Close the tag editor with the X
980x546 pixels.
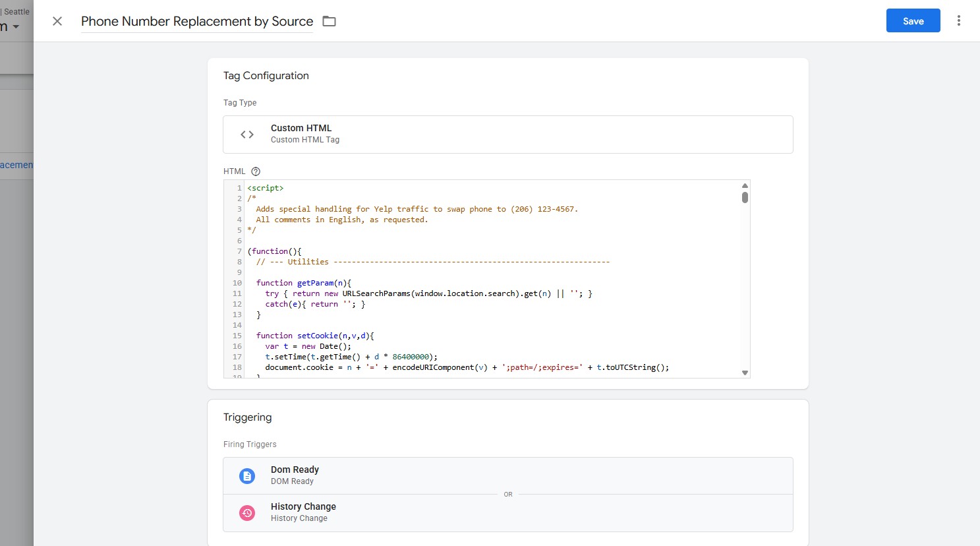click(x=57, y=20)
